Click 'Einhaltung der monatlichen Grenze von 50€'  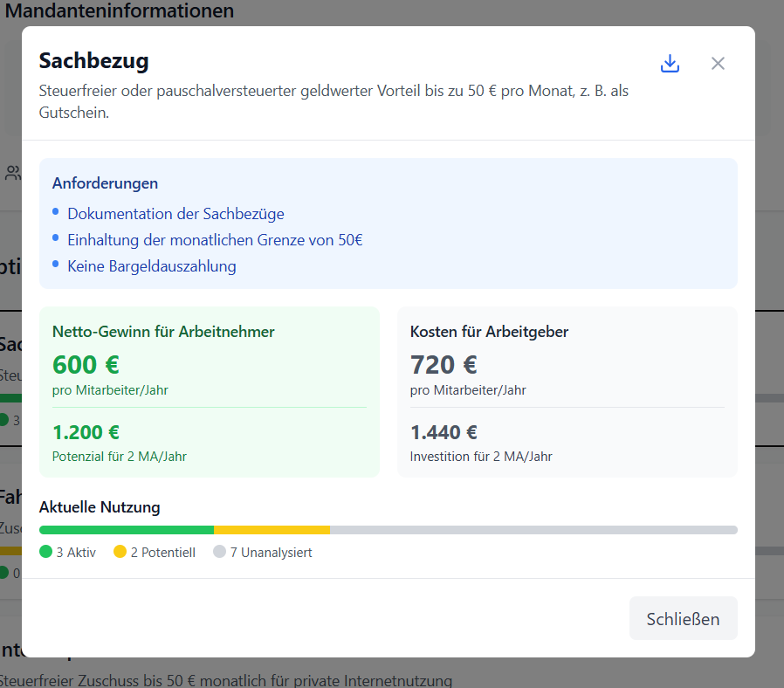[215, 240]
